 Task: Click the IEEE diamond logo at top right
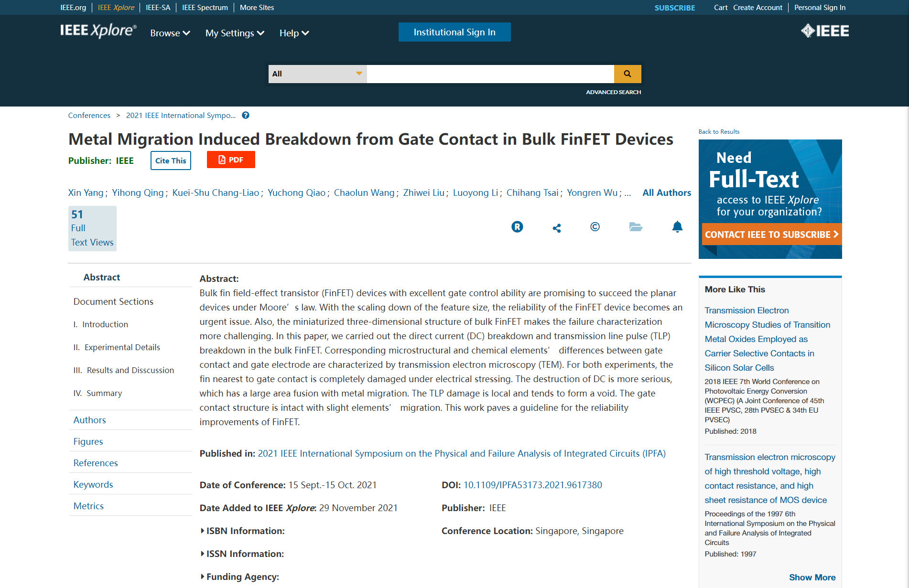825,31
